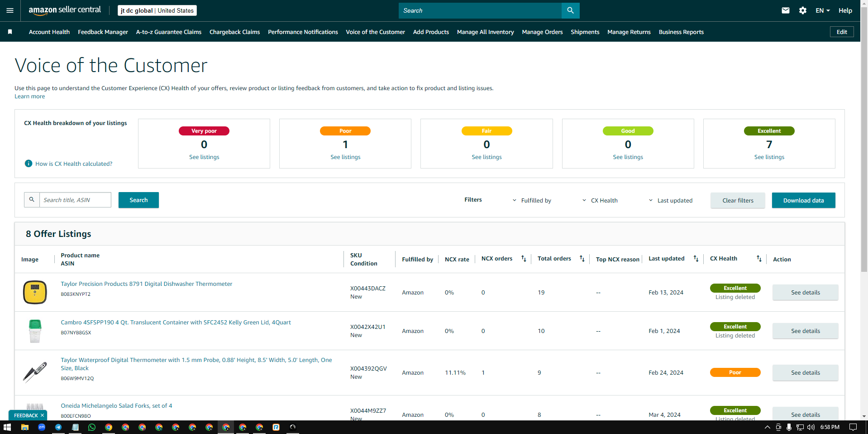
Task: See details for Cambro Translucent Container
Action: 805,331
